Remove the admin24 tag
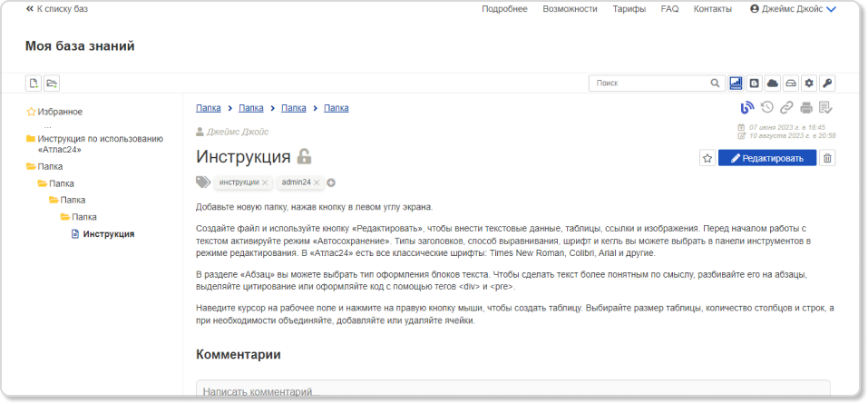 [x=317, y=182]
